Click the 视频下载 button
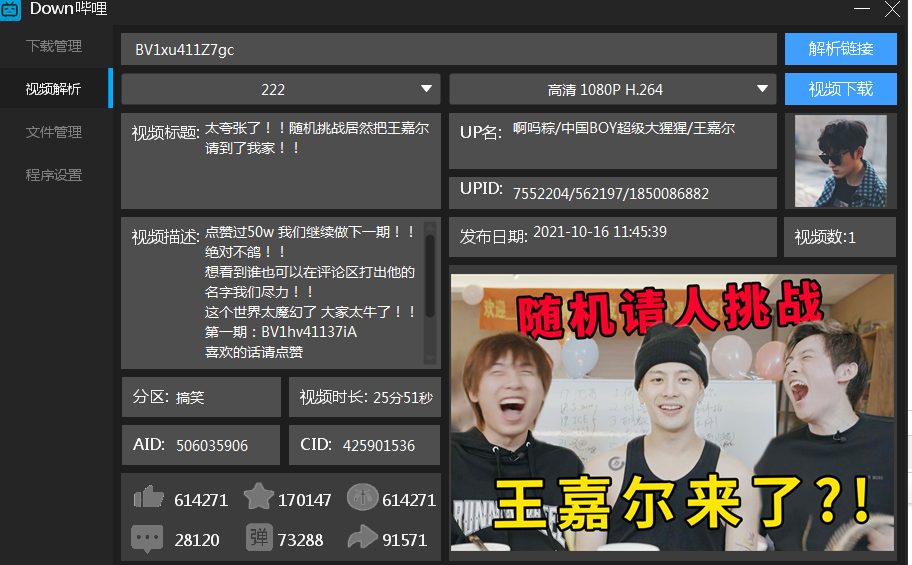 coord(840,89)
